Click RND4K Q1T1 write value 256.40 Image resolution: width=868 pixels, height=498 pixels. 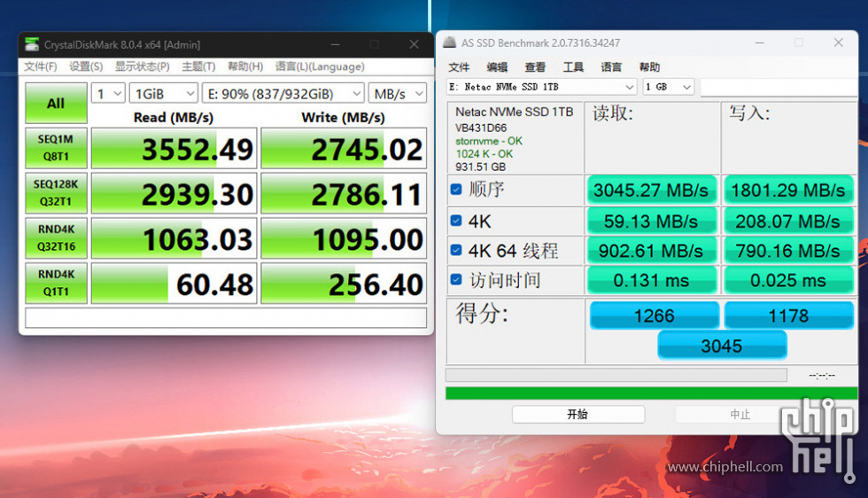tap(344, 283)
